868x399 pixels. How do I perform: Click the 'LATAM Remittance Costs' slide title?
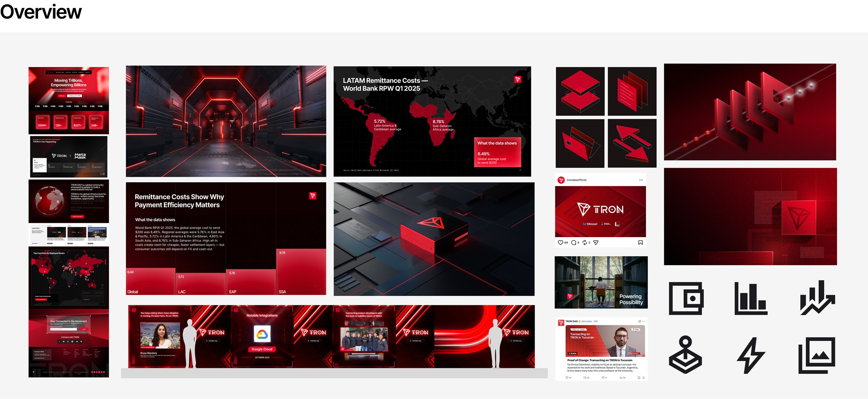[385, 84]
